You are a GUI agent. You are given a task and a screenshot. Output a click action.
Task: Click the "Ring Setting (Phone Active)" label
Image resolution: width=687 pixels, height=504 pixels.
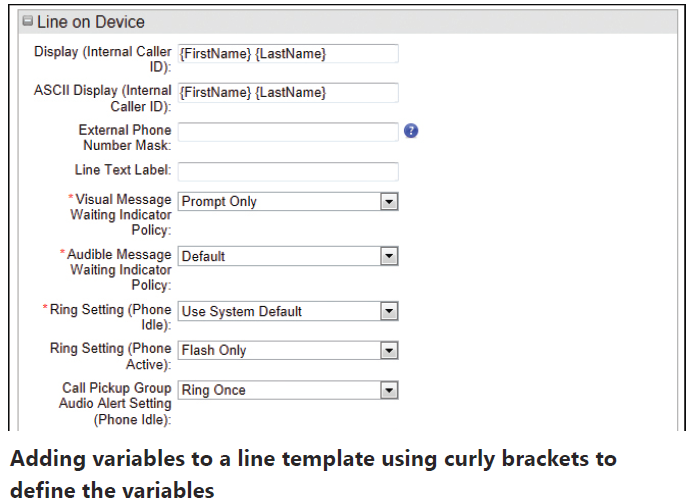[111, 356]
